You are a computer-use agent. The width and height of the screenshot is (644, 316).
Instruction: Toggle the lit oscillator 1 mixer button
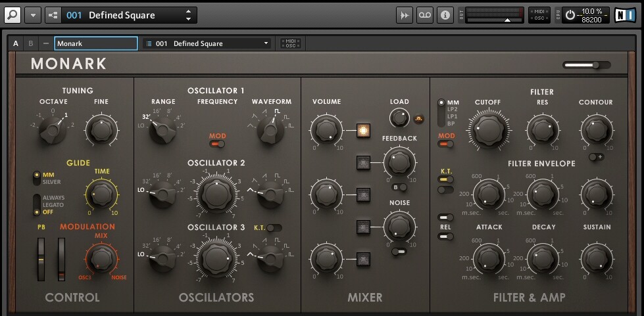pyautogui.click(x=364, y=131)
